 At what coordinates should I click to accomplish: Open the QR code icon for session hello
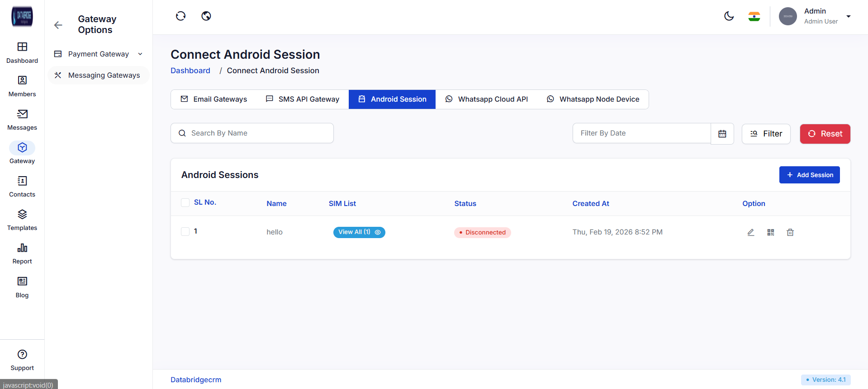(771, 232)
